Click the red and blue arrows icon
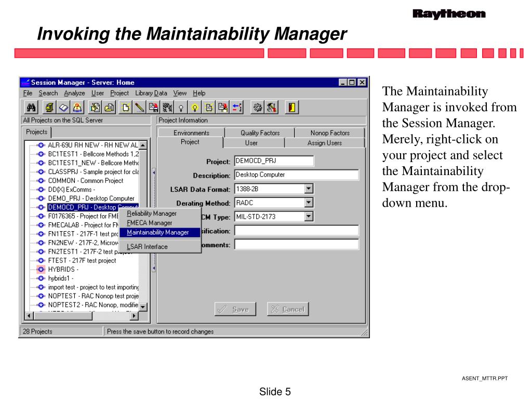The width and height of the screenshot is (532, 399). point(237,108)
